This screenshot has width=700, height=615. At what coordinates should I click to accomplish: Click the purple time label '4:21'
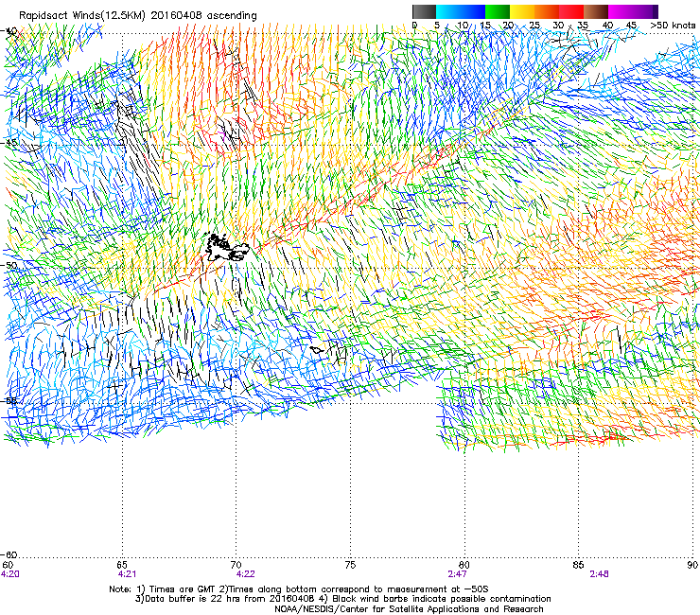coord(127,574)
